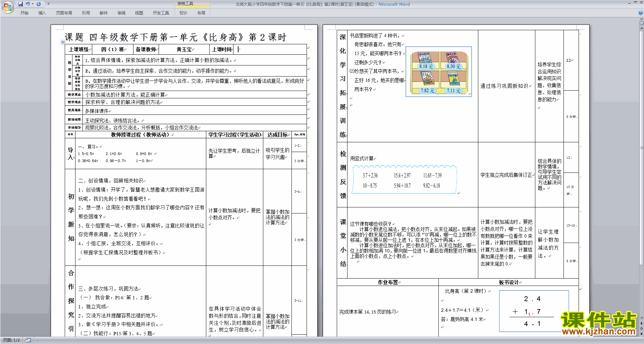Open the 邮件 ribbon tab
The image size is (644, 344).
point(104,13)
